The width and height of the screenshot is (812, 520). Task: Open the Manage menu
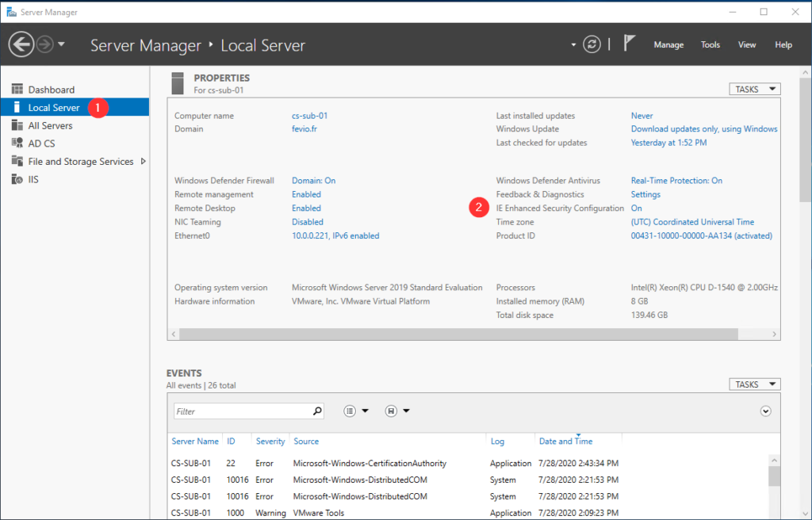point(668,45)
